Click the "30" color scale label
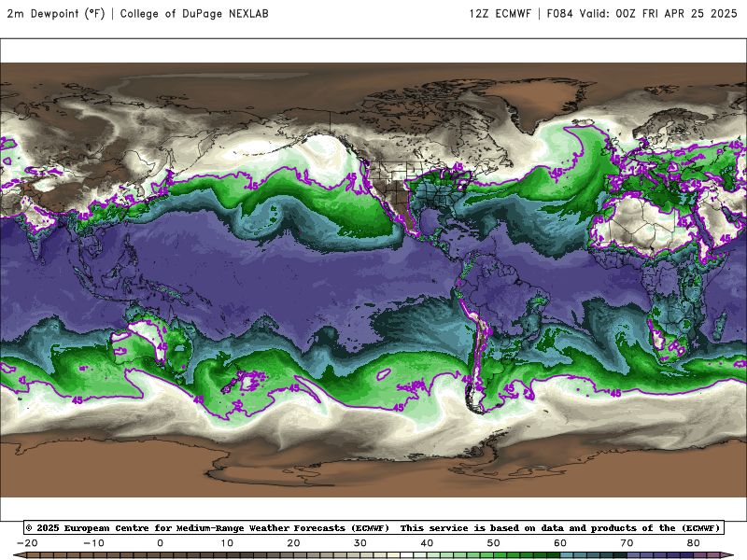 coord(360,543)
